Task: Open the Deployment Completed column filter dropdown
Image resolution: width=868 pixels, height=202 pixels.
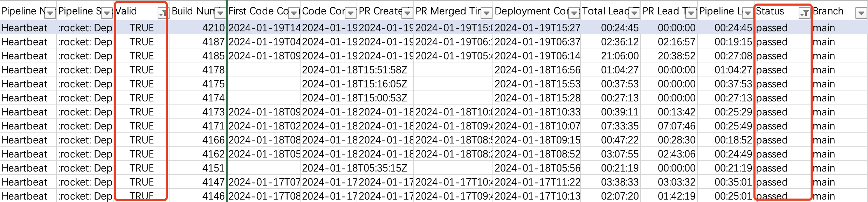Action: point(574,13)
